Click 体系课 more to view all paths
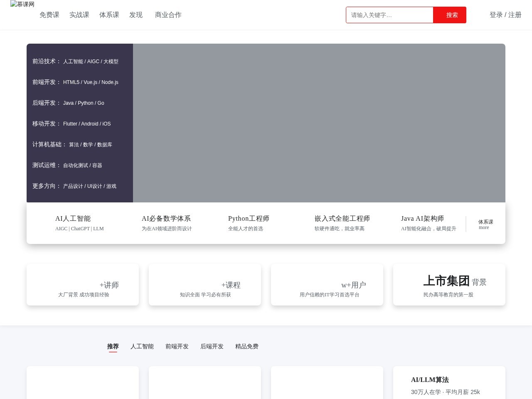The height and width of the screenshot is (399, 532). (485, 224)
